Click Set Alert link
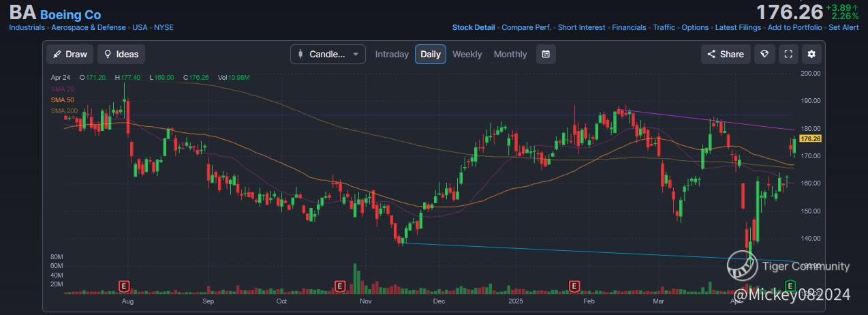The image size is (868, 315). tap(843, 27)
